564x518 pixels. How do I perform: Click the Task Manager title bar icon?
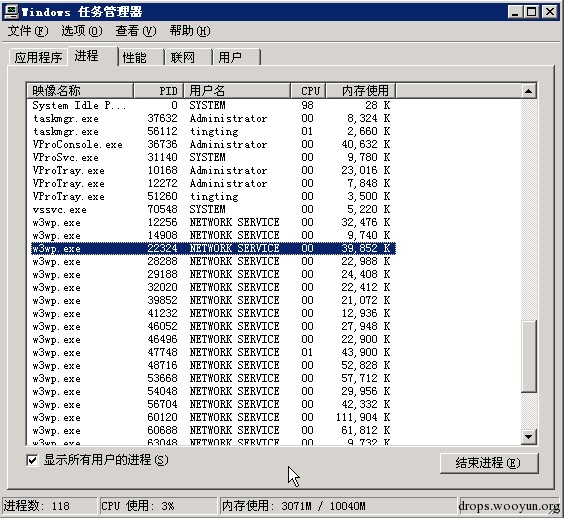[11, 12]
